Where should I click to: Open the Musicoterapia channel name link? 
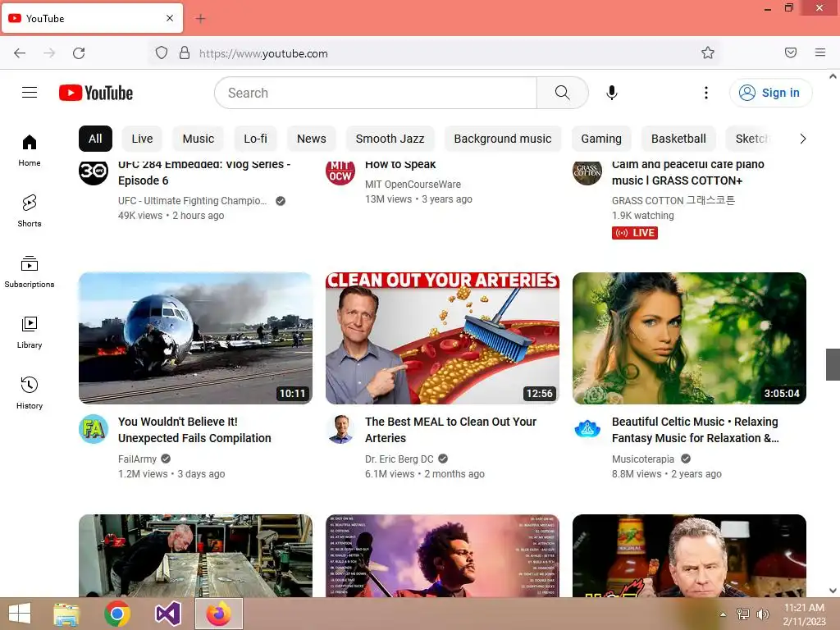pos(643,459)
